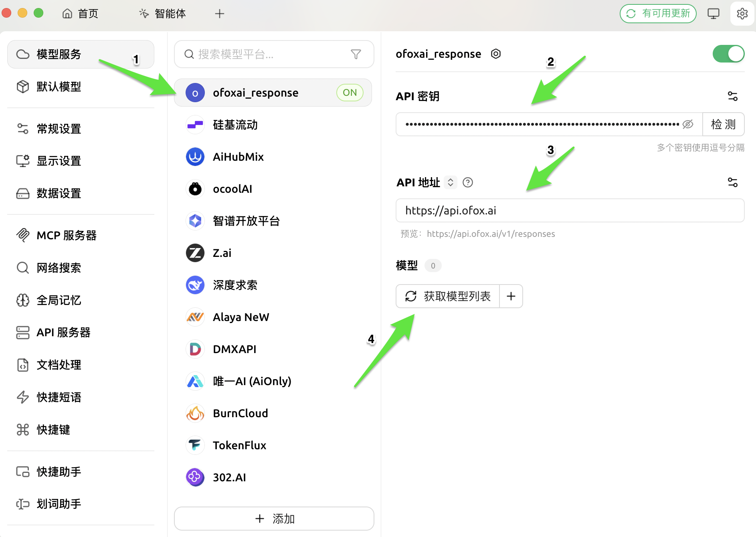Open 模型服务 settings section
The width and height of the screenshot is (756, 537).
coord(81,54)
